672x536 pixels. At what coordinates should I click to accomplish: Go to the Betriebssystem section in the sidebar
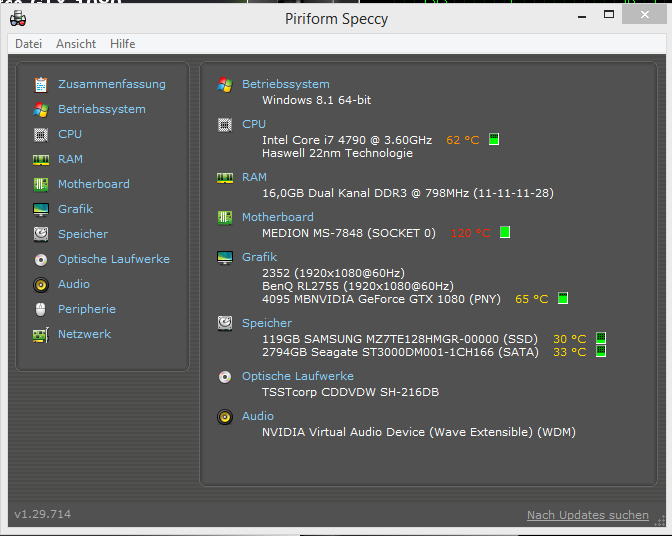tap(102, 109)
